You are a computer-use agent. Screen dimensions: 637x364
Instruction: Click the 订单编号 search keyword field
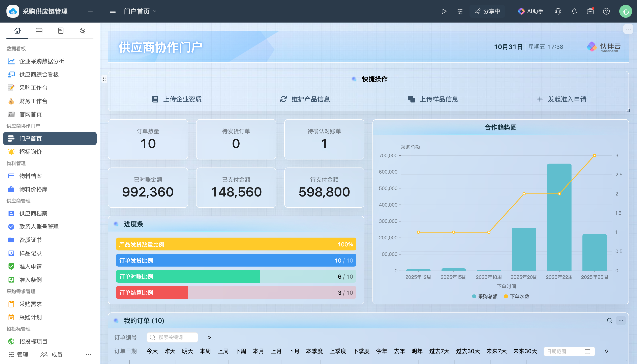click(173, 337)
